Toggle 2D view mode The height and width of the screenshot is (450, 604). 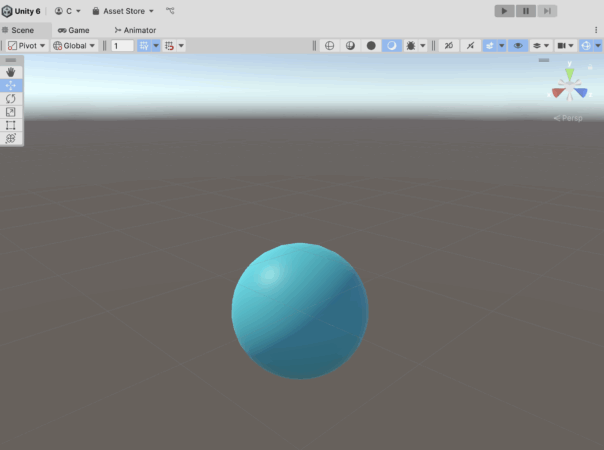coord(449,45)
